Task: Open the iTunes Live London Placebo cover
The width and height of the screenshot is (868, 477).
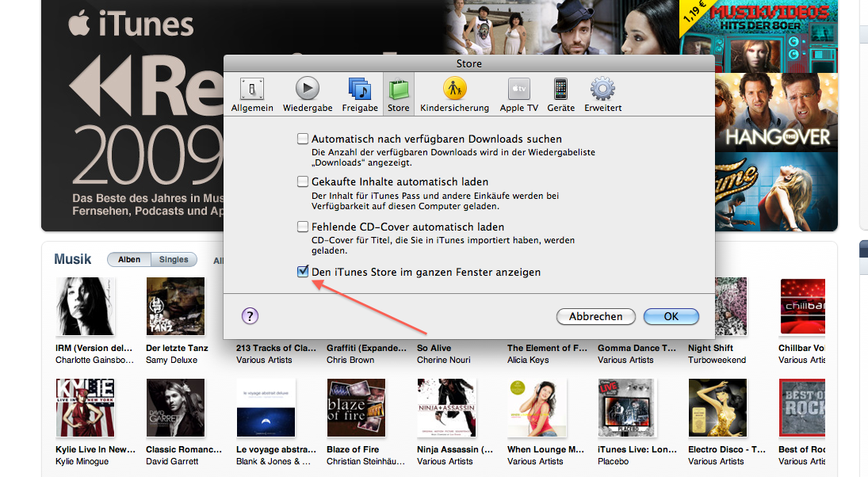Action: pyautogui.click(x=627, y=408)
